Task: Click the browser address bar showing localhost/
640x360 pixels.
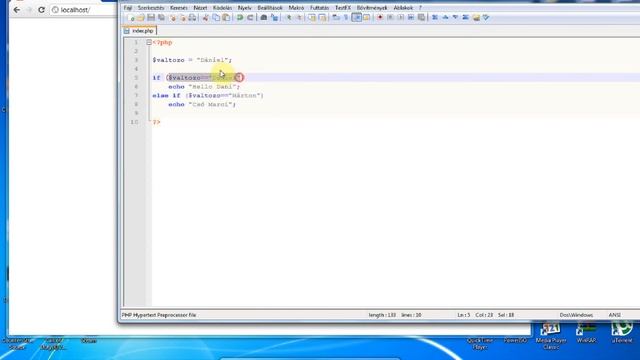Action: pyautogui.click(x=83, y=10)
